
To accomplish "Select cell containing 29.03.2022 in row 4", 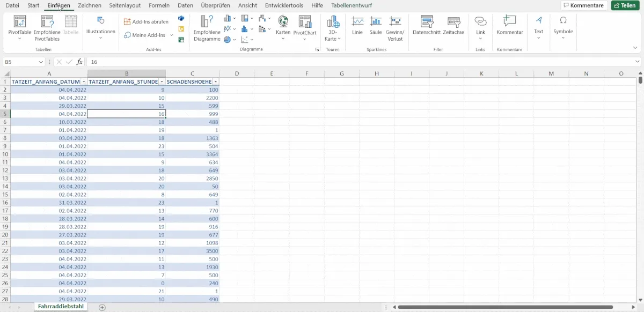I will tap(49, 106).
